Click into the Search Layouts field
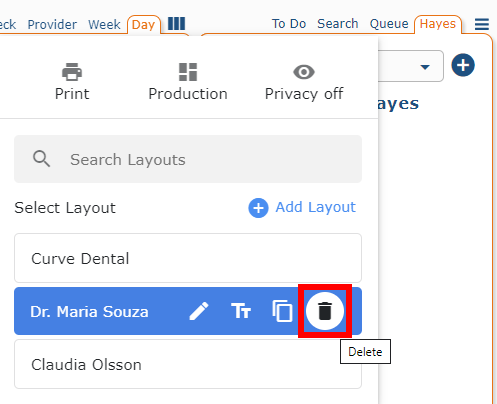The height and width of the screenshot is (404, 497). tap(188, 159)
